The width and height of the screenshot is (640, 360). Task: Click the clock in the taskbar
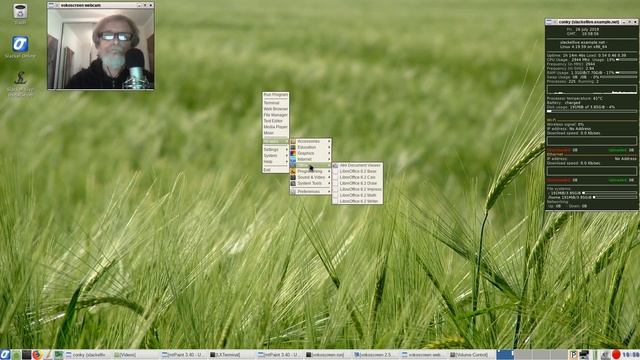point(631,355)
